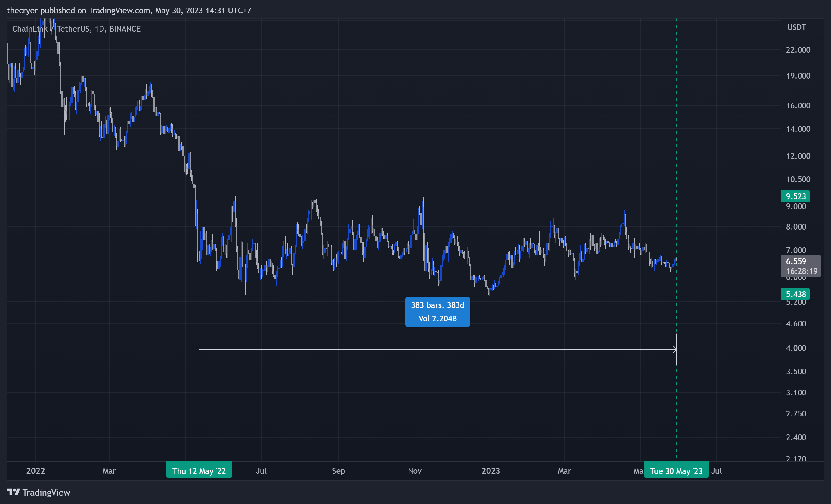Image resolution: width=831 pixels, height=504 pixels.
Task: Click the 10.500 price axis label
Action: (x=798, y=179)
